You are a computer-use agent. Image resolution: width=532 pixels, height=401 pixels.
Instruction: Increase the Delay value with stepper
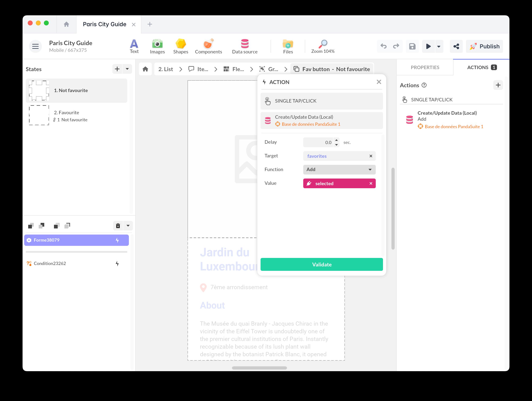[336, 140]
